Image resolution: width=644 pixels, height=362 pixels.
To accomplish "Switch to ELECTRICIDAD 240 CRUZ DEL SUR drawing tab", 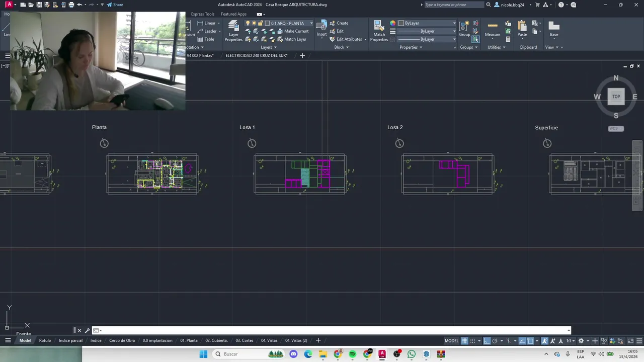I will click(x=257, y=55).
